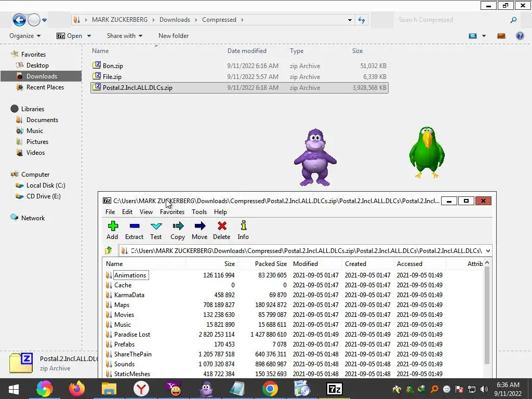Select Desktop in Favorites sidebar

click(x=37, y=65)
